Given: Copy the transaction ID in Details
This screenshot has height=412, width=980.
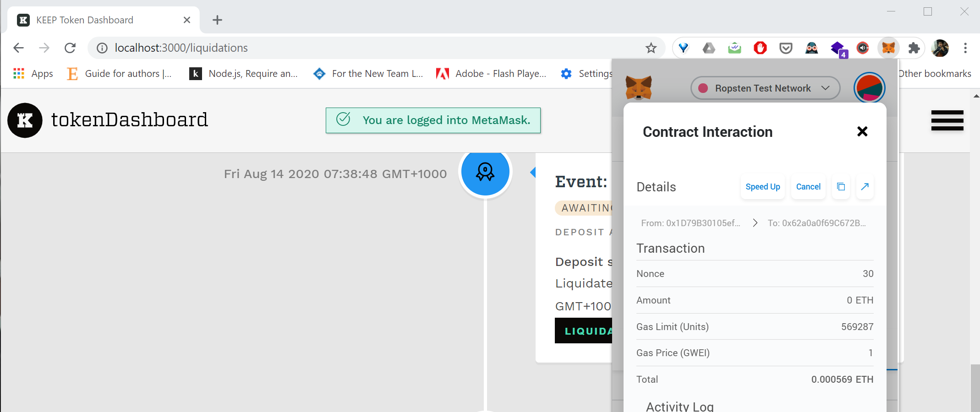Looking at the screenshot, I should click(x=841, y=186).
